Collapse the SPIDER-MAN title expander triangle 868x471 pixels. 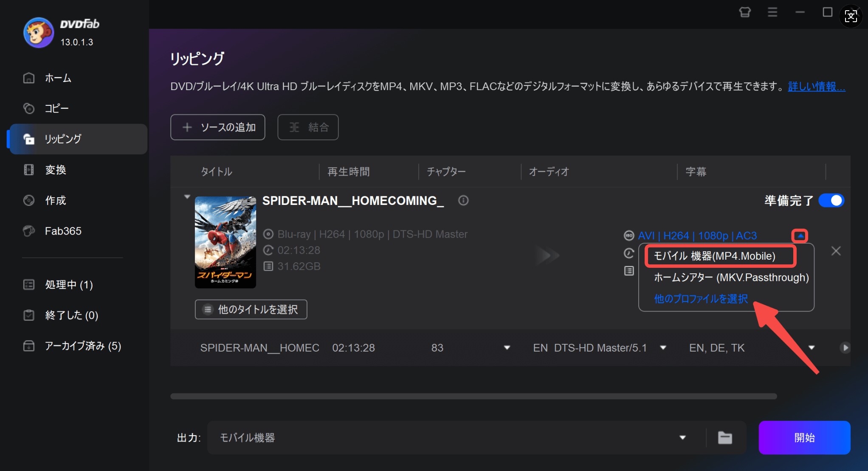tap(187, 197)
